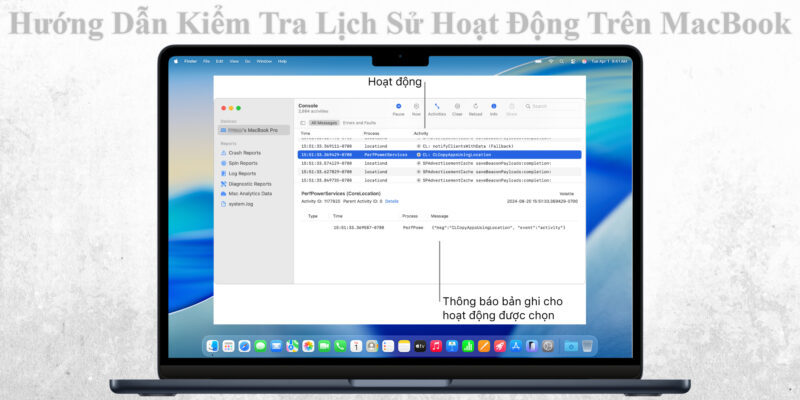800x400 pixels.
Task: Click the Reload toolbar button
Action: pyautogui.click(x=476, y=109)
